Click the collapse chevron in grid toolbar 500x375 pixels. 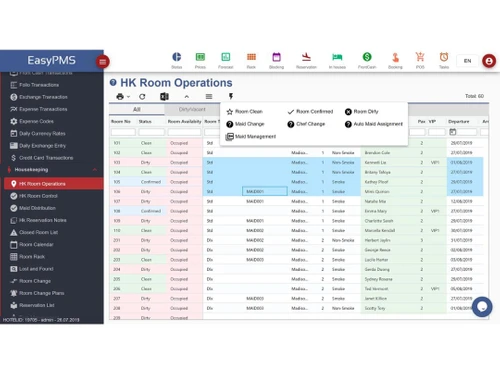187,97
